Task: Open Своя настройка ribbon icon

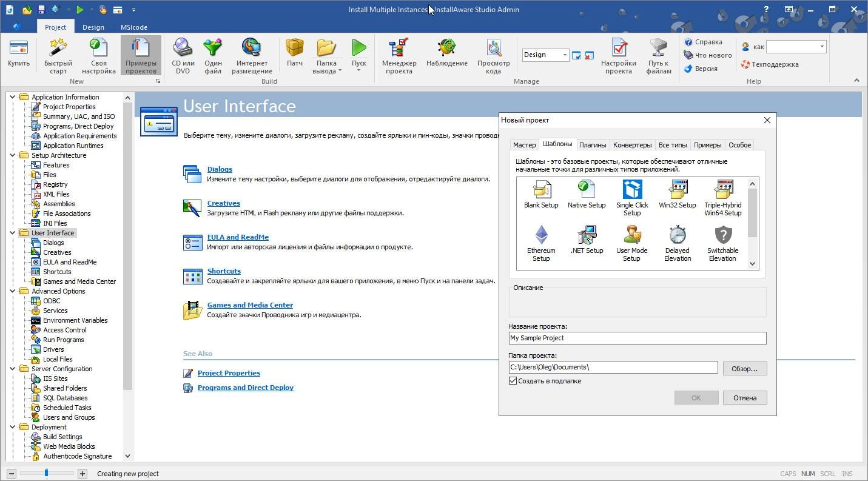Action: click(99, 56)
